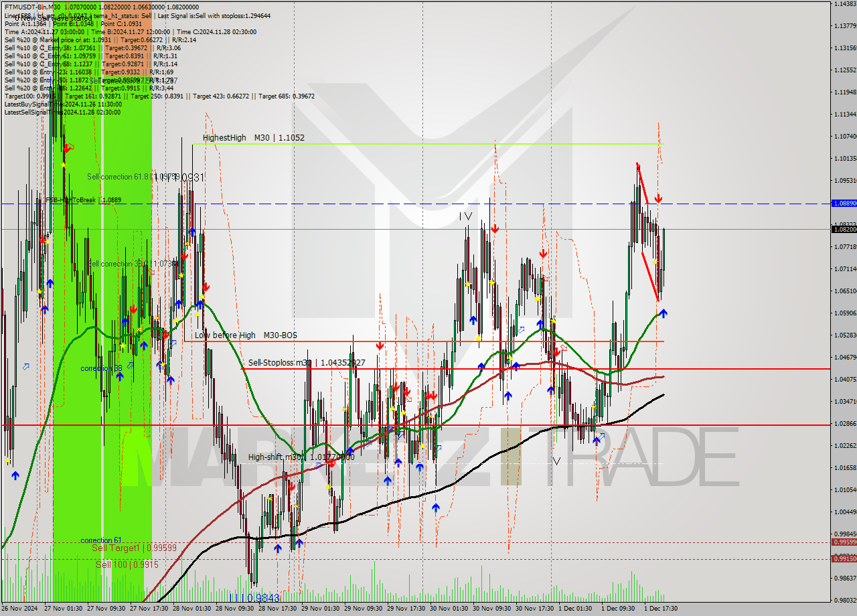Screen dimensions: 857x616
Task: Click the 1.10135 price axis value
Action: pos(845,159)
